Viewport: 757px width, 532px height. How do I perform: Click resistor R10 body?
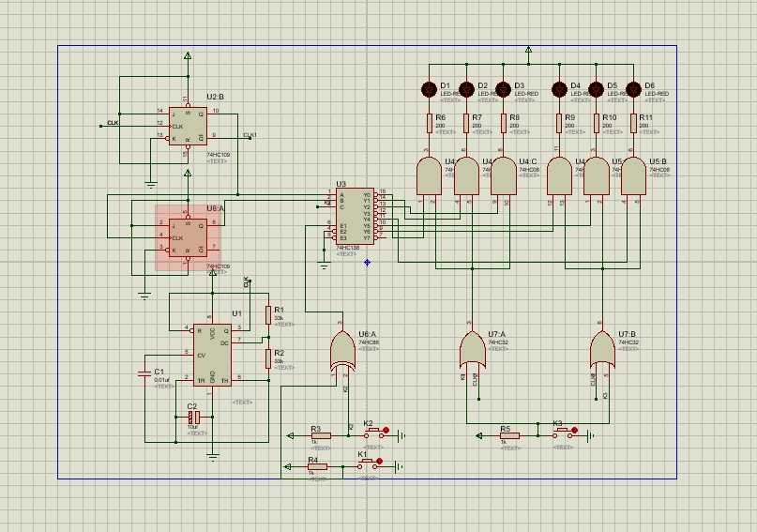(597, 124)
